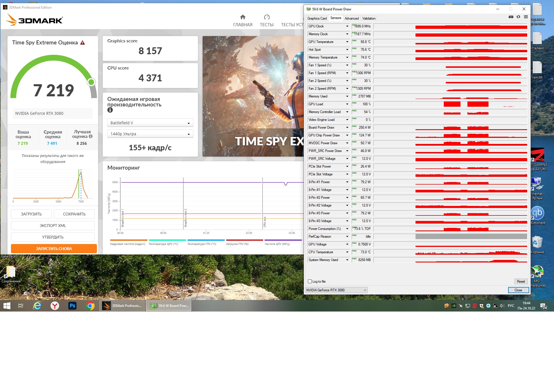Open Photoshop from the taskbar
The image size is (554, 392).
72,306
